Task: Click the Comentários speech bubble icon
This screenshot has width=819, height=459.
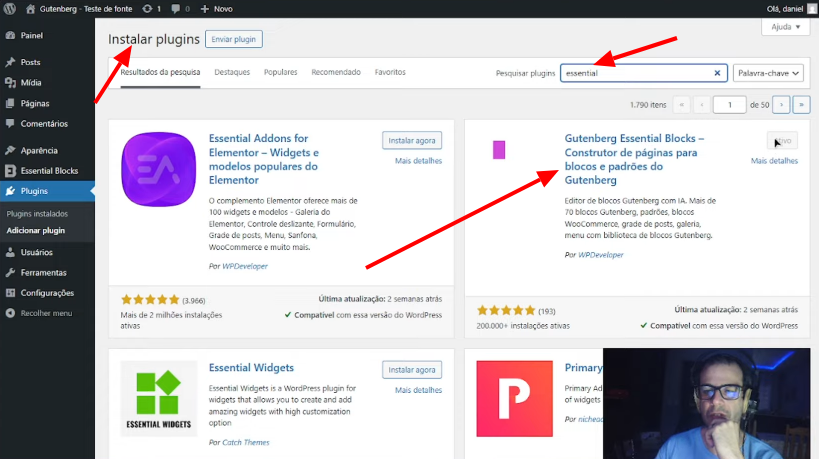Action: pyautogui.click(x=10, y=124)
